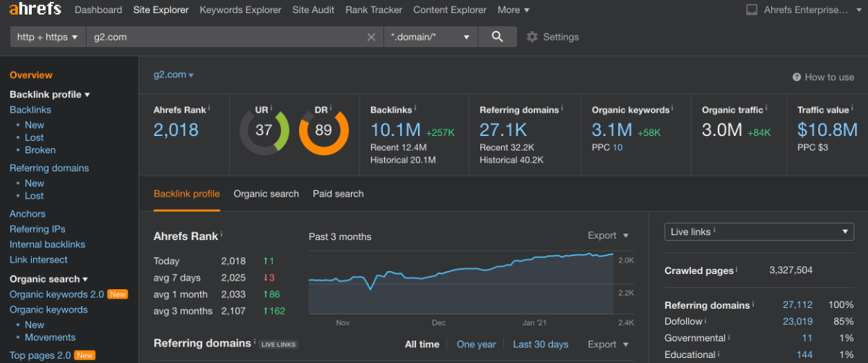Image resolution: width=868 pixels, height=363 pixels.
Task: Click the 27.1K Referring domains value
Action: [x=503, y=130]
